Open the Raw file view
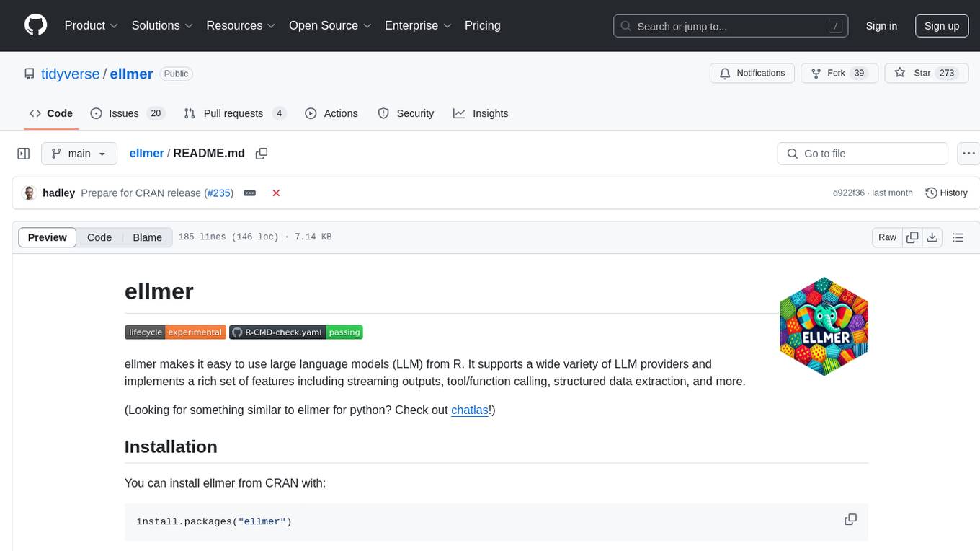The height and width of the screenshot is (551, 980). point(887,237)
